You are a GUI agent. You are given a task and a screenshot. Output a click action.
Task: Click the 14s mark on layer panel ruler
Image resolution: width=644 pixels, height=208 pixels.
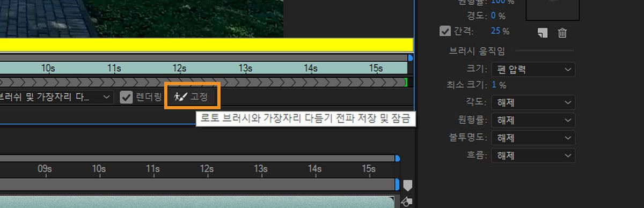tap(310, 68)
